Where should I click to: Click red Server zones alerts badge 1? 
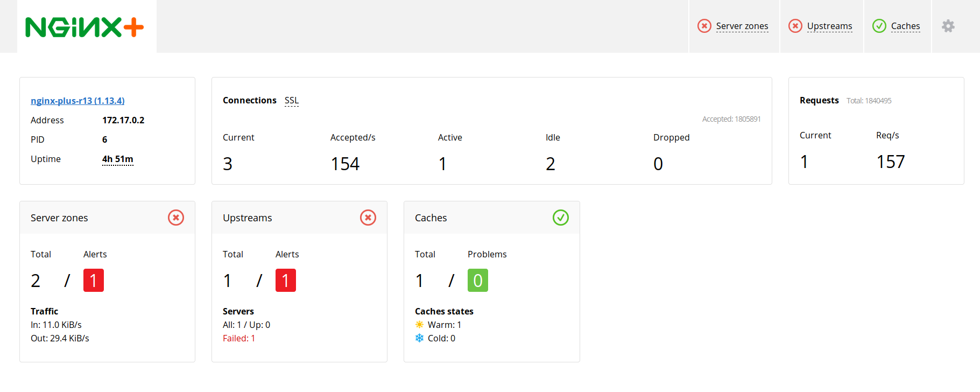(x=94, y=281)
